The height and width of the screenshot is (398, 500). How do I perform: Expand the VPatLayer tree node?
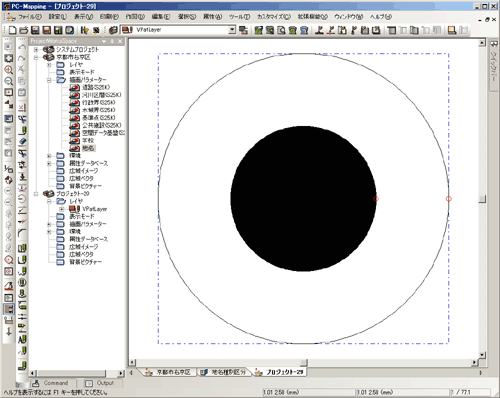pos(62,209)
